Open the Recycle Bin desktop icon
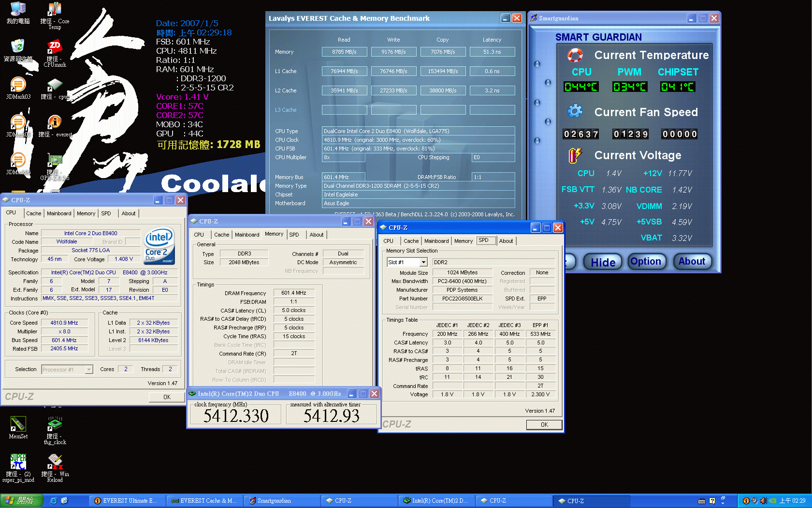This screenshot has height=508, width=812. 18,50
